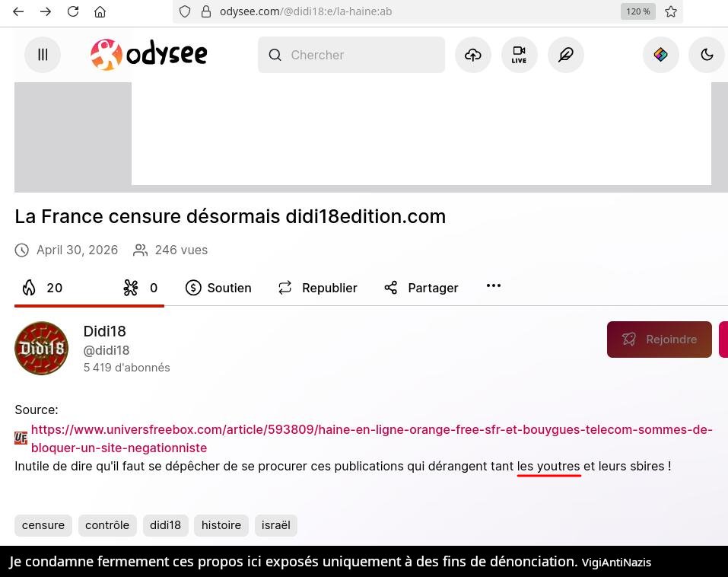This screenshot has height=577, width=728.
Task: Click Republier to repost the video
Action: 317,288
